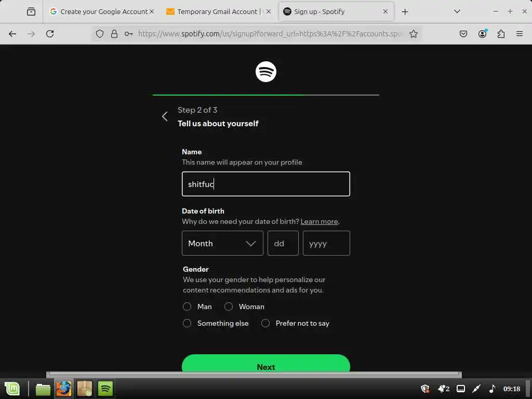Click the 'Date of birth' label

tap(203, 211)
